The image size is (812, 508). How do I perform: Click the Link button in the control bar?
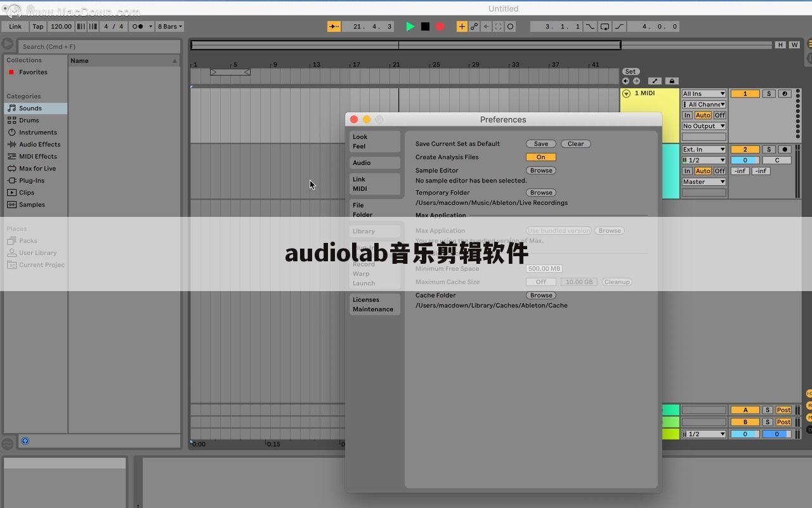[x=15, y=27]
